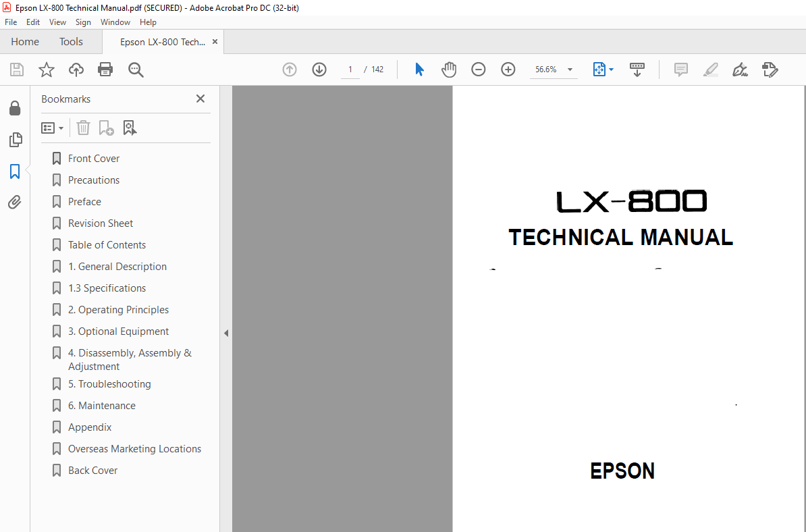
Task: Delete the selected bookmark
Action: pyautogui.click(x=82, y=127)
